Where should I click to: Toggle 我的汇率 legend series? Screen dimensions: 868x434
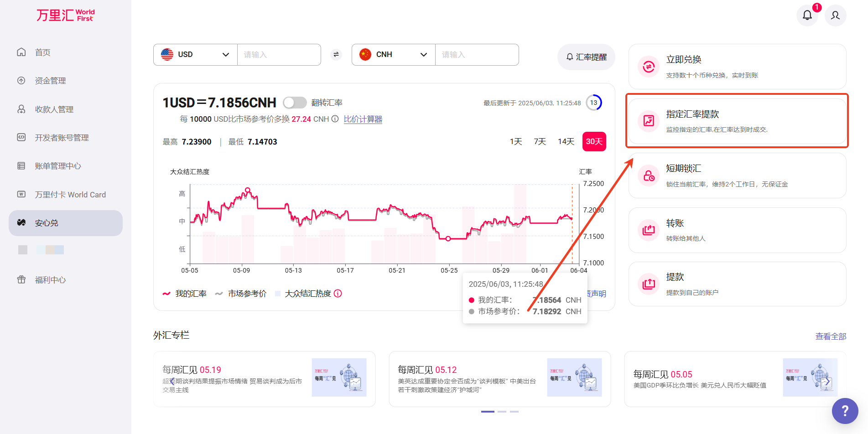[185, 294]
